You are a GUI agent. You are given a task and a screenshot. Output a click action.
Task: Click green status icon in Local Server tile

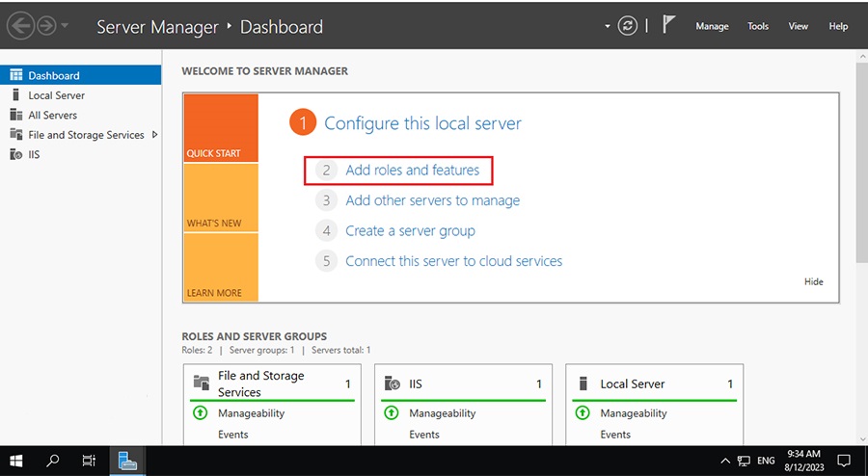[583, 412]
